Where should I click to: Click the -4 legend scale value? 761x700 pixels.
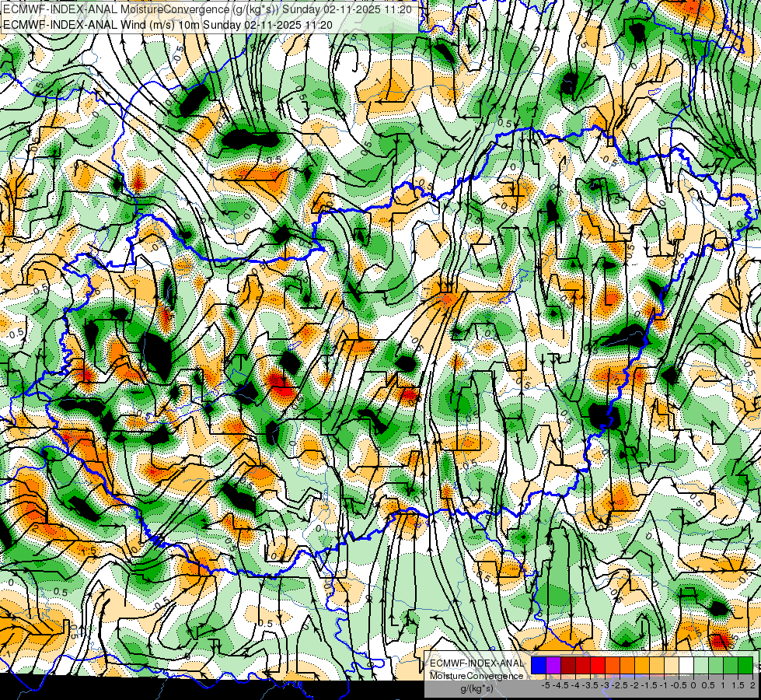click(575, 685)
